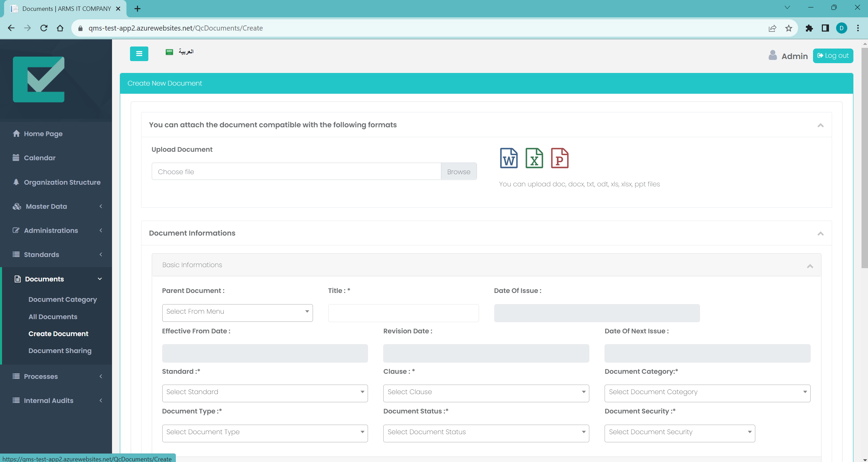Click the Processes list icon
Viewport: 868px width, 462px height.
(x=16, y=376)
